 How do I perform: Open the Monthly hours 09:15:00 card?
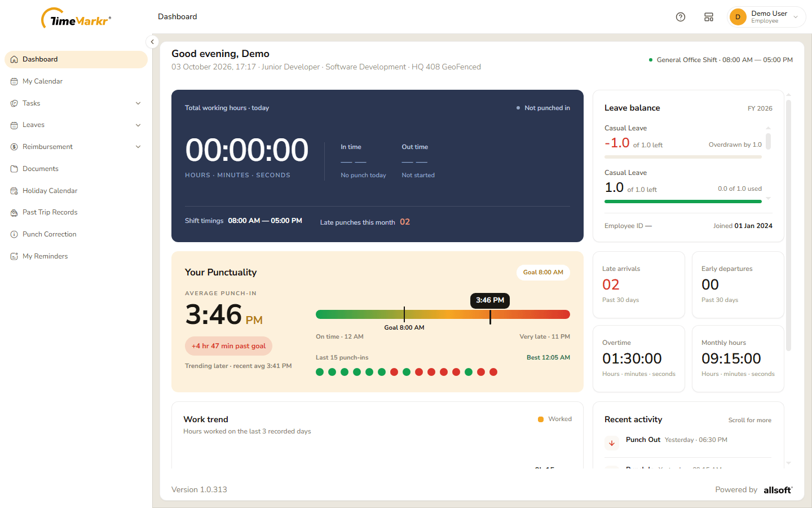(x=738, y=358)
